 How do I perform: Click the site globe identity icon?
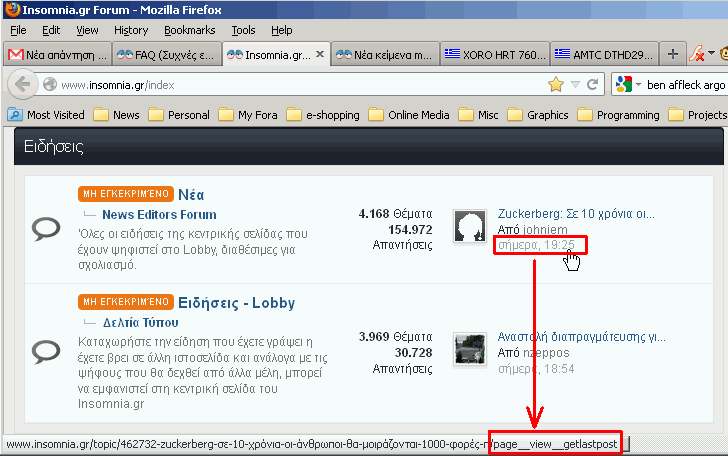coord(50,85)
